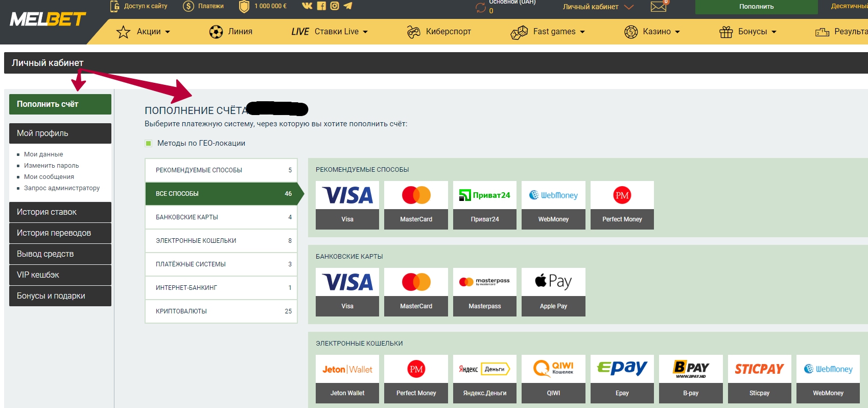Open Мой профиль section
868x408 pixels.
coord(60,133)
